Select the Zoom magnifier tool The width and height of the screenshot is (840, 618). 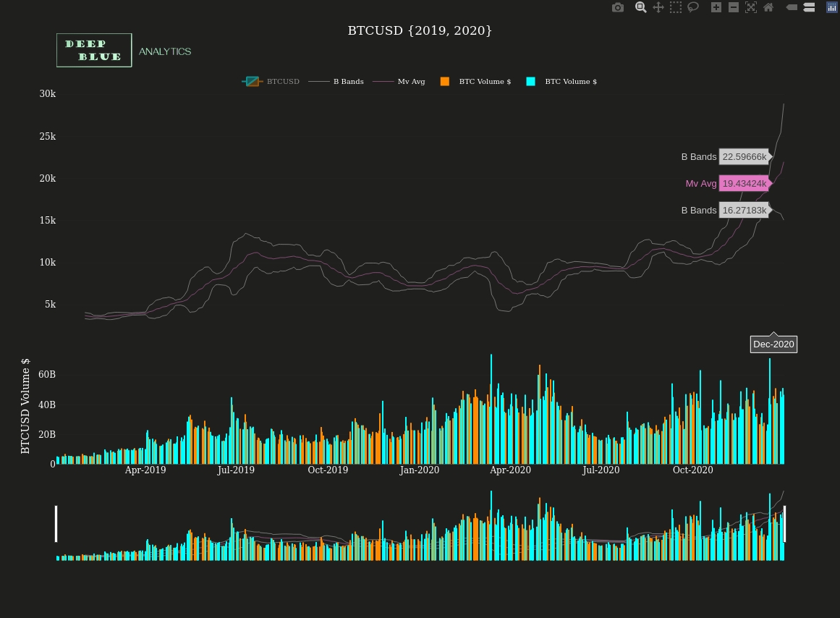pos(640,7)
